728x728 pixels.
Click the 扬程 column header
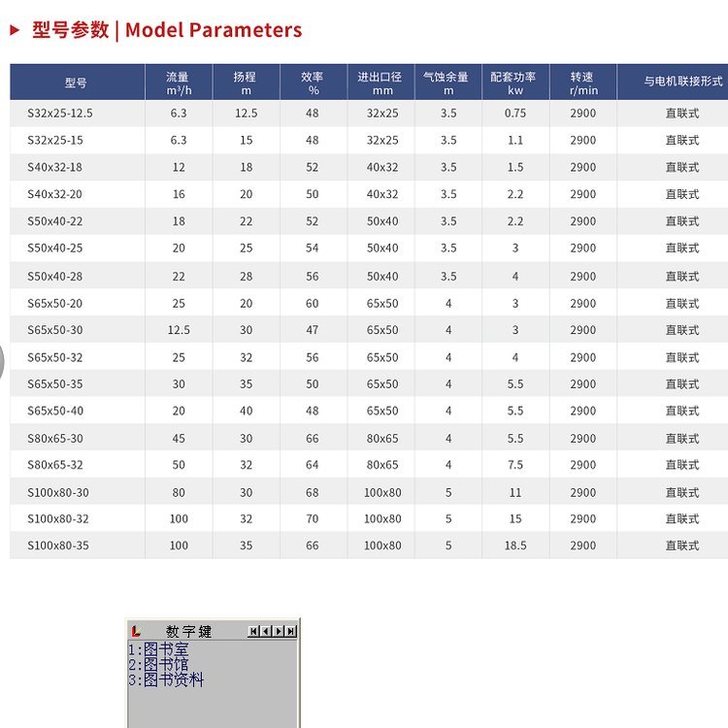[x=246, y=83]
